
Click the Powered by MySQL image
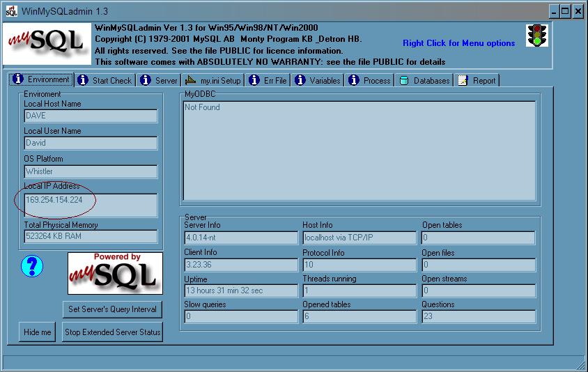[115, 273]
